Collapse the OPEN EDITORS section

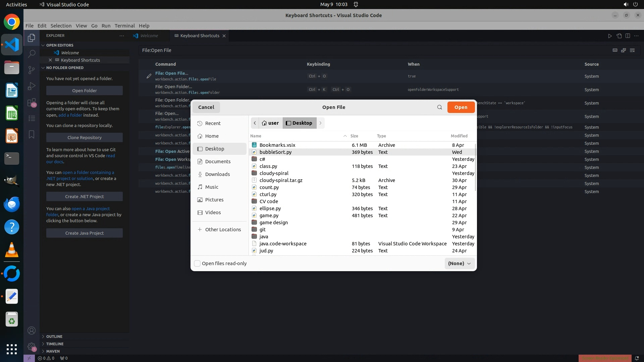click(x=59, y=45)
